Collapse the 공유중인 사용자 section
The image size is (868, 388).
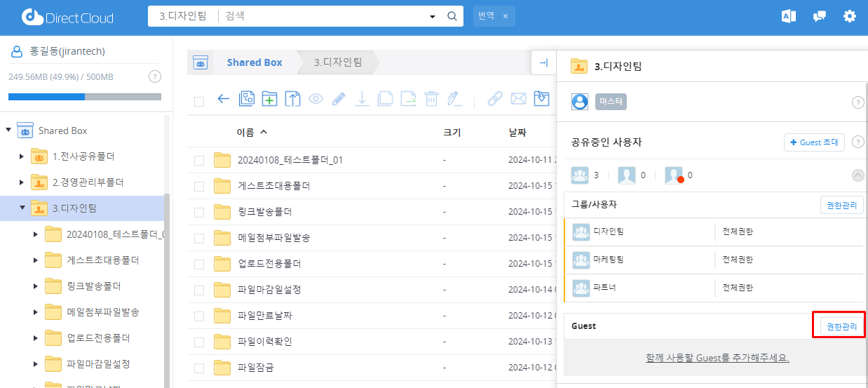pyautogui.click(x=857, y=175)
